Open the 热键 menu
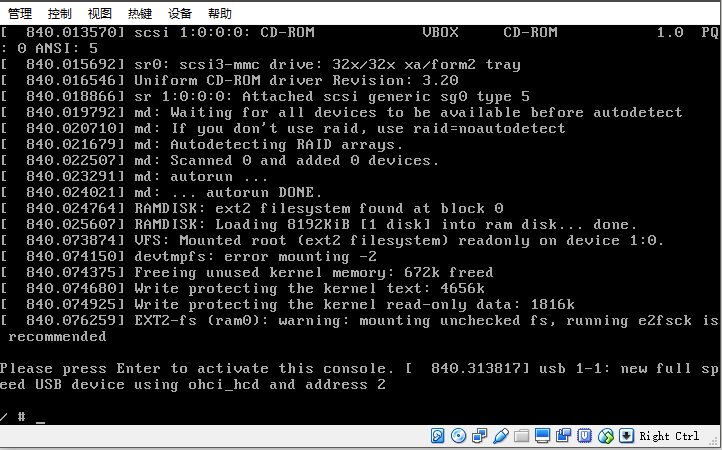722x450 pixels. coord(140,14)
